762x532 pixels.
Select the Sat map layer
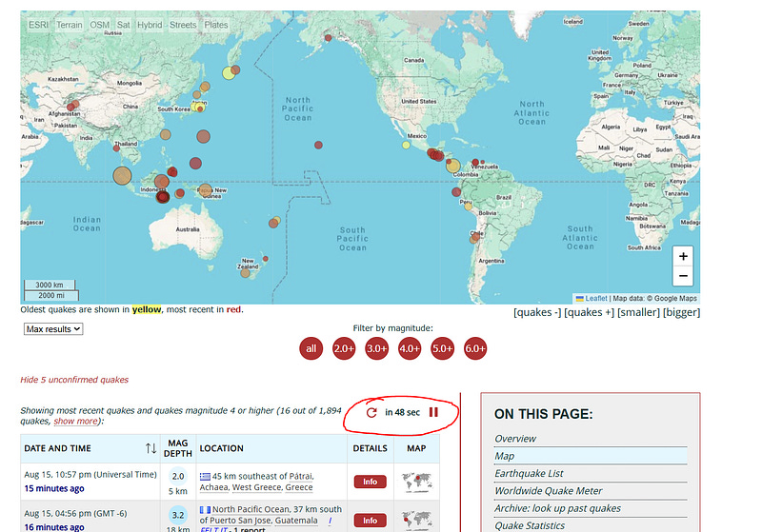pos(124,25)
